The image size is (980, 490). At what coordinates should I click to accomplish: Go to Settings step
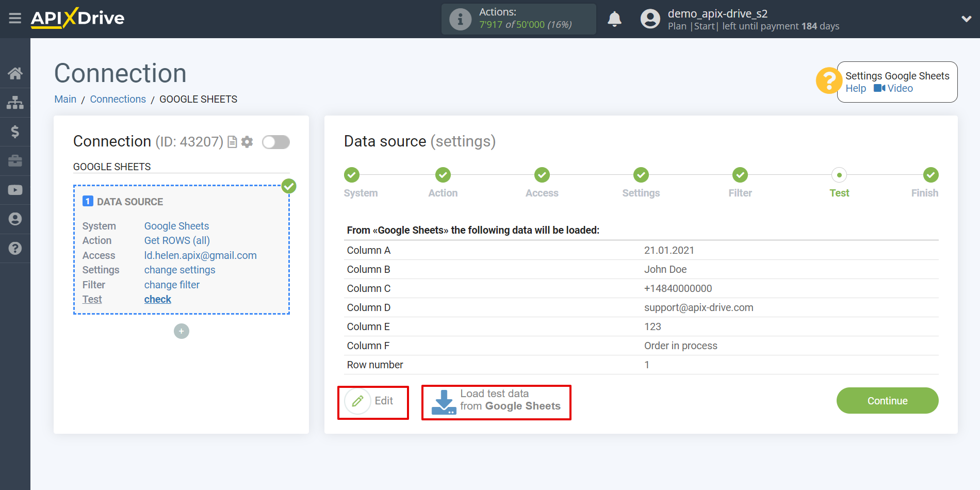pos(641,175)
